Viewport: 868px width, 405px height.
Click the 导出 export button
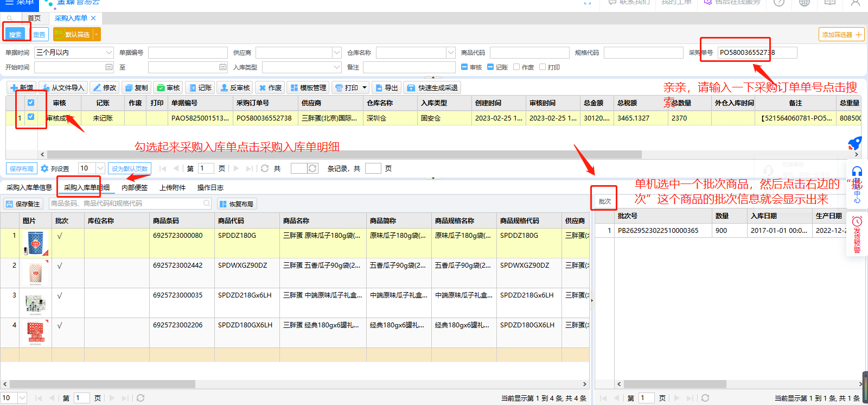(386, 88)
